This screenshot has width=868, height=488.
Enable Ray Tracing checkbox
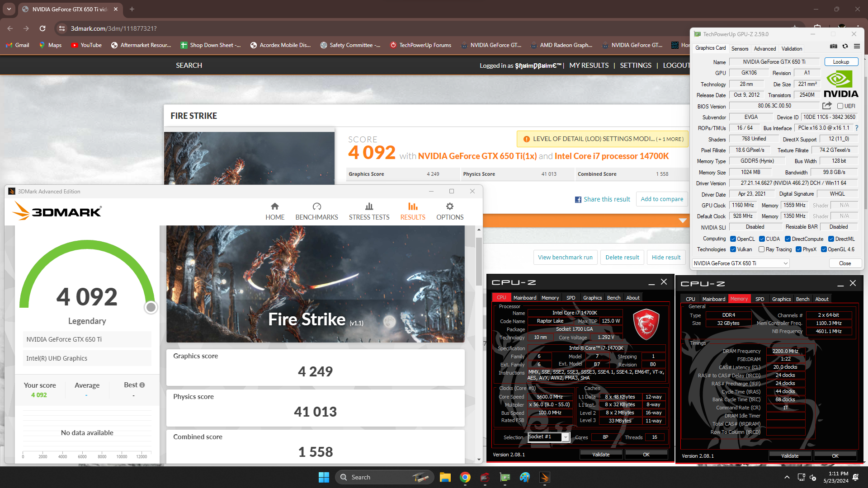point(761,249)
